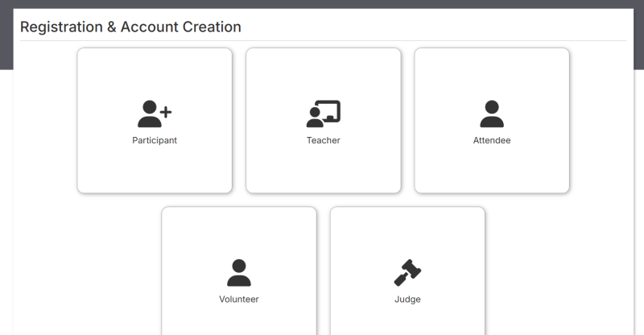Viewport: 644px width, 335px height.
Task: Select the Teacher label text
Action: click(324, 140)
